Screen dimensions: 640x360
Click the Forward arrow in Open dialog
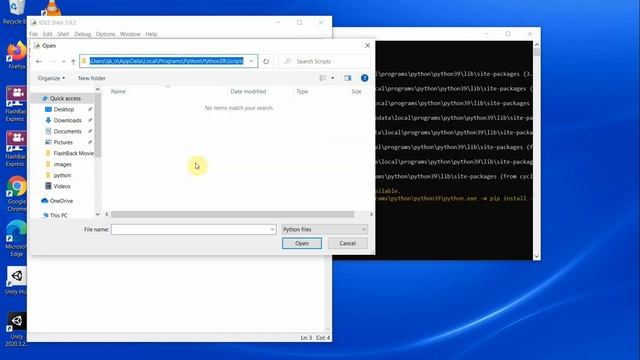click(x=53, y=61)
